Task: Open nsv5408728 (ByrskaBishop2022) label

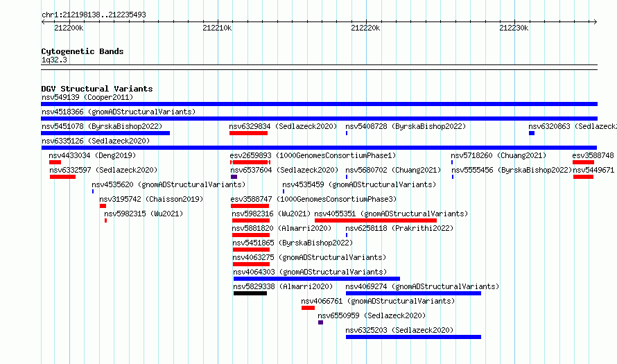Action: pyautogui.click(x=406, y=126)
